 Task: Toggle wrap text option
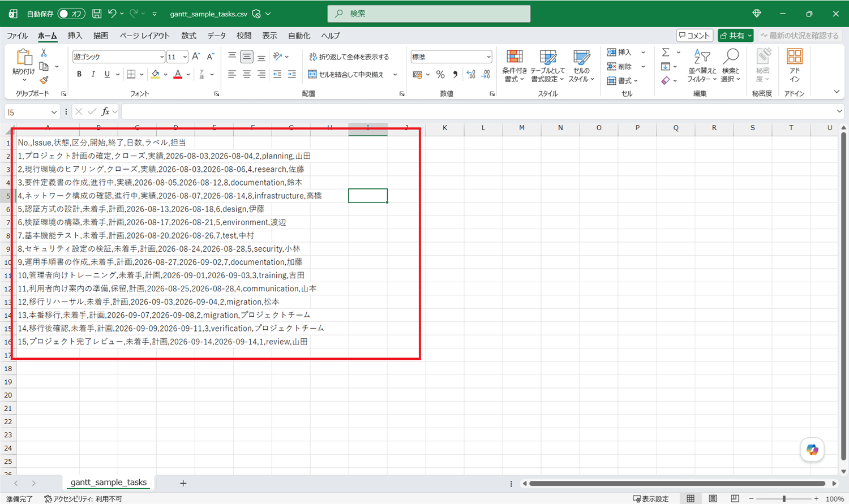349,57
